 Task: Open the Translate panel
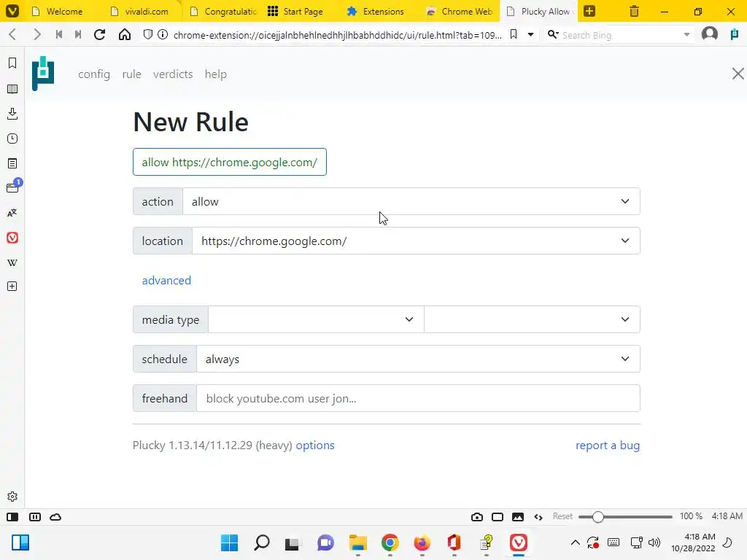12,213
